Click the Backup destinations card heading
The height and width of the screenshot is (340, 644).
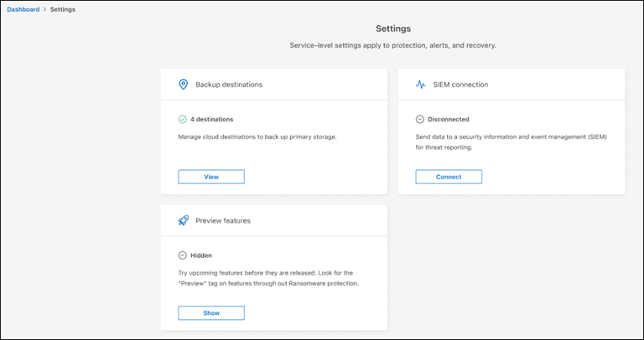coord(229,85)
